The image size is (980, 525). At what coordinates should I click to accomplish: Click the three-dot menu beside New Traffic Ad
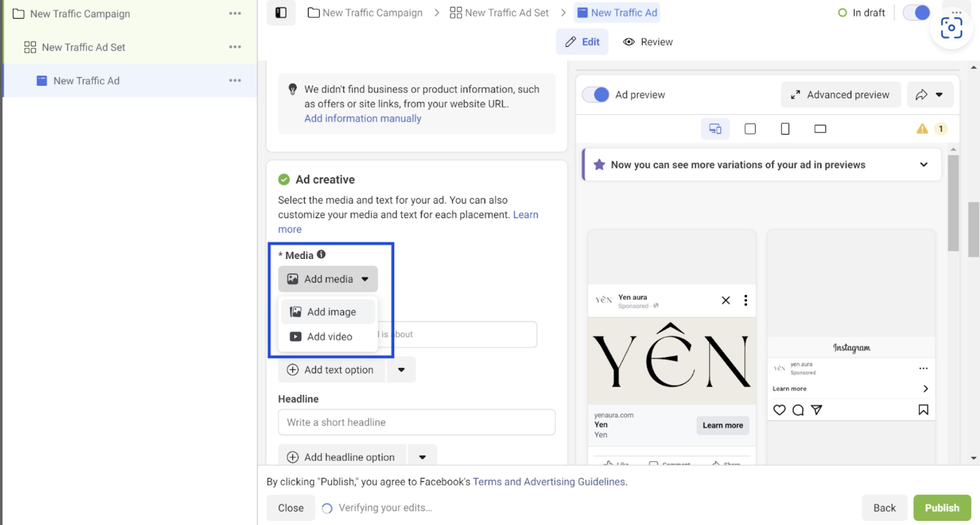pyautogui.click(x=235, y=80)
